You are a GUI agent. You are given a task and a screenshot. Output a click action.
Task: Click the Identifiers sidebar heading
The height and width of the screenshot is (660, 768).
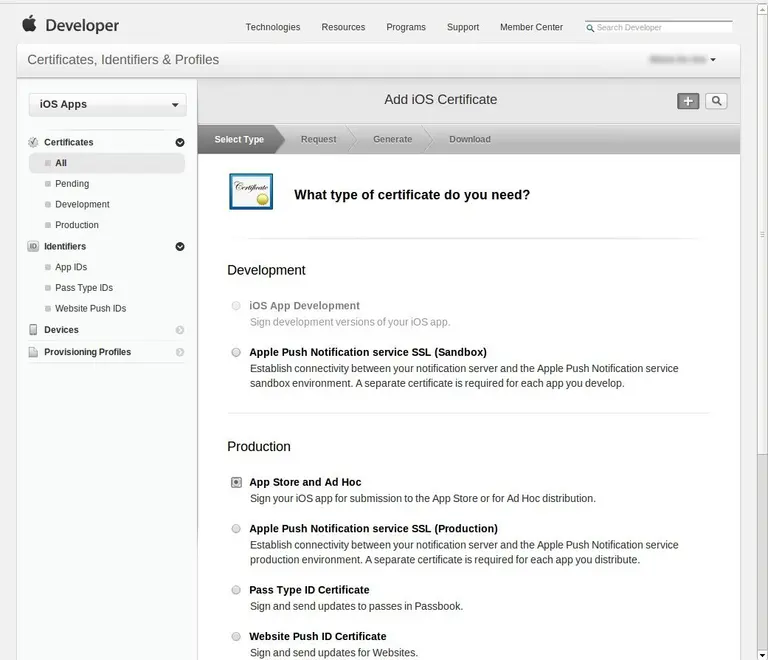pos(65,246)
